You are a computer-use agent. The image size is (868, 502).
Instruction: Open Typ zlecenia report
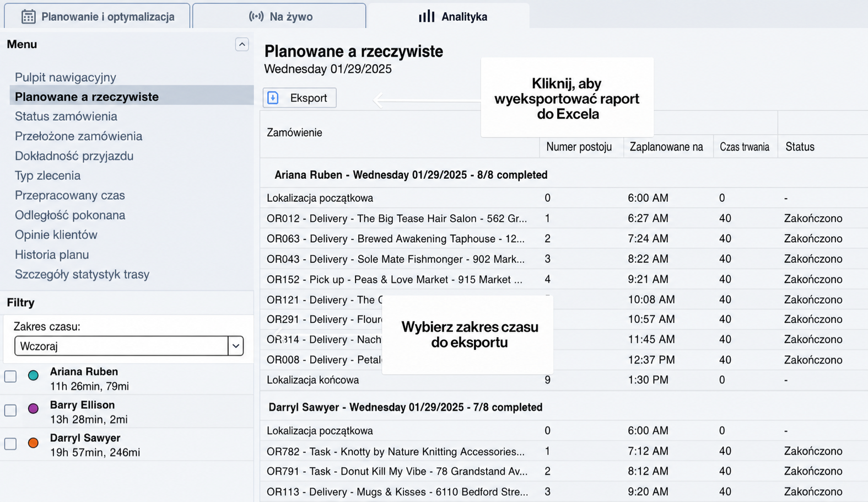click(47, 175)
